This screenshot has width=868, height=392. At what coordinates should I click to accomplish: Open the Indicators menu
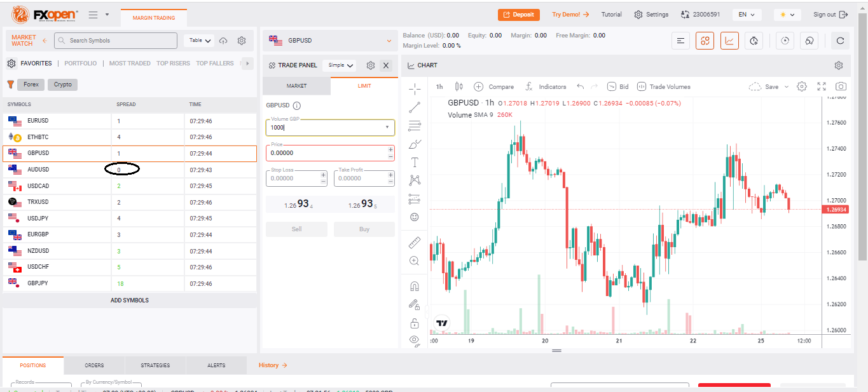545,86
